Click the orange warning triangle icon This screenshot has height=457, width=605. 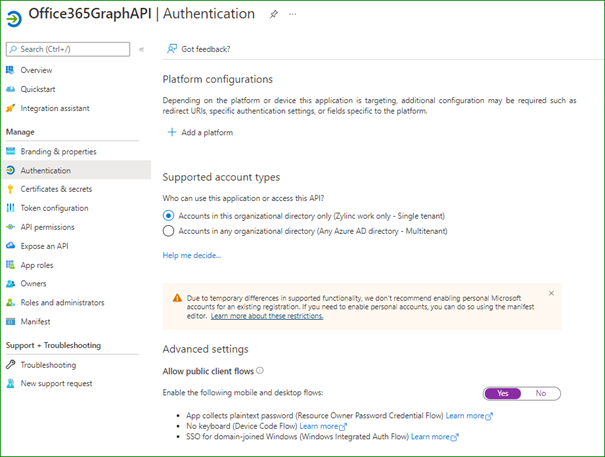point(177,298)
